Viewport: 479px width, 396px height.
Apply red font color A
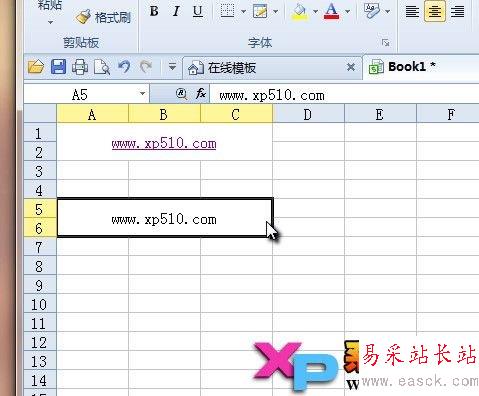331,11
